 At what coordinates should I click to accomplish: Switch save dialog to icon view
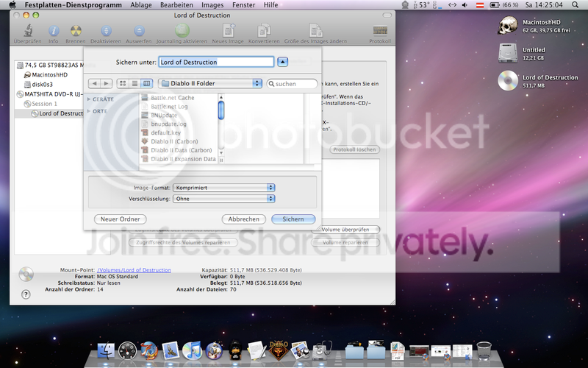click(x=123, y=83)
